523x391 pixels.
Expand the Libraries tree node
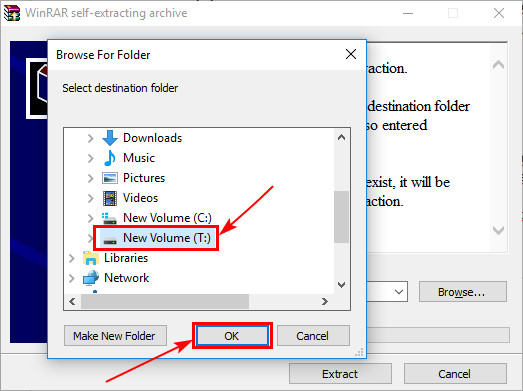click(71, 258)
